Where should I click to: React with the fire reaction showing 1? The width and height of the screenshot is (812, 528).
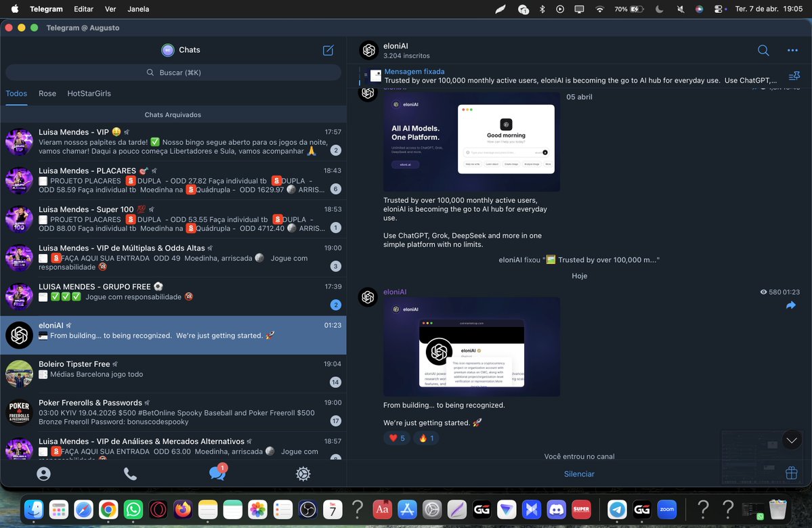426,438
